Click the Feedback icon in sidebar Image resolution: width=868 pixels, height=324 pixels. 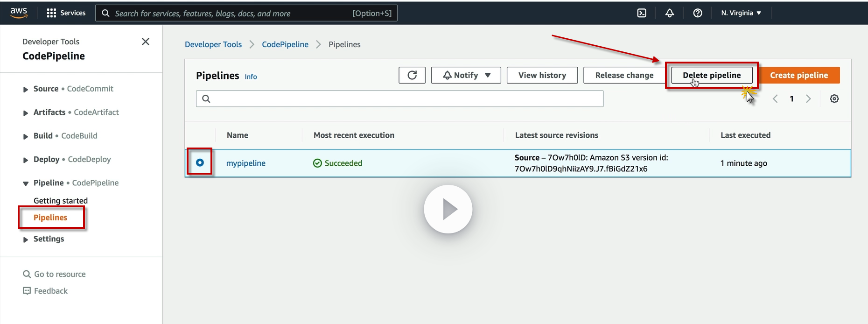(27, 291)
